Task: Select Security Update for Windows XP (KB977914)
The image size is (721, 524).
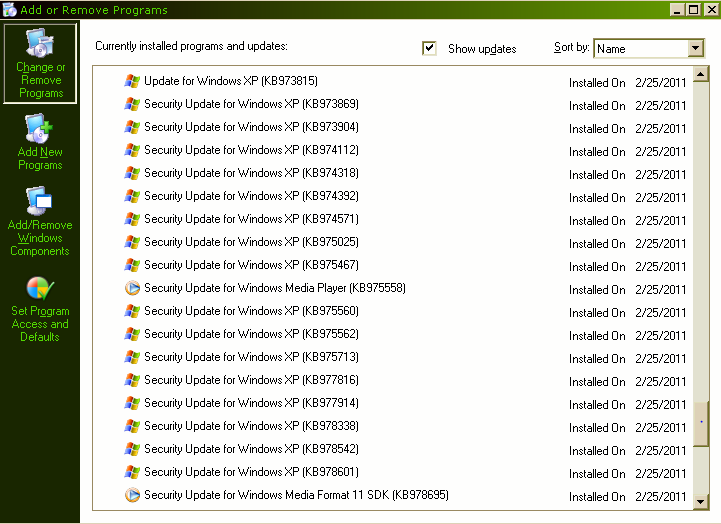Action: 251,403
